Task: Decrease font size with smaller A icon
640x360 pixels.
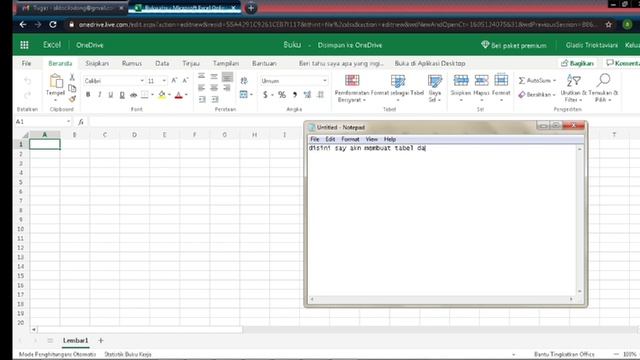Action: pyautogui.click(x=185, y=80)
